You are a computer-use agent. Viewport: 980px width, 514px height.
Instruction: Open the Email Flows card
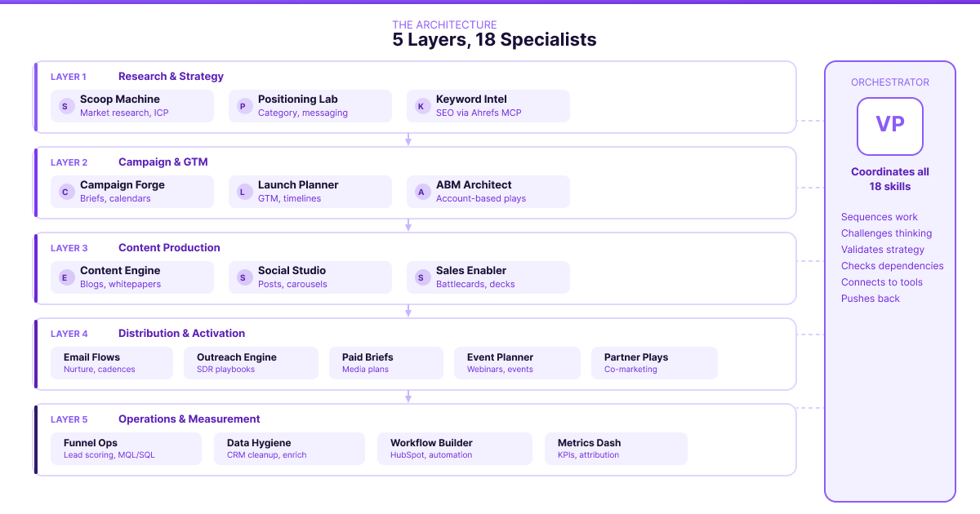click(111, 362)
